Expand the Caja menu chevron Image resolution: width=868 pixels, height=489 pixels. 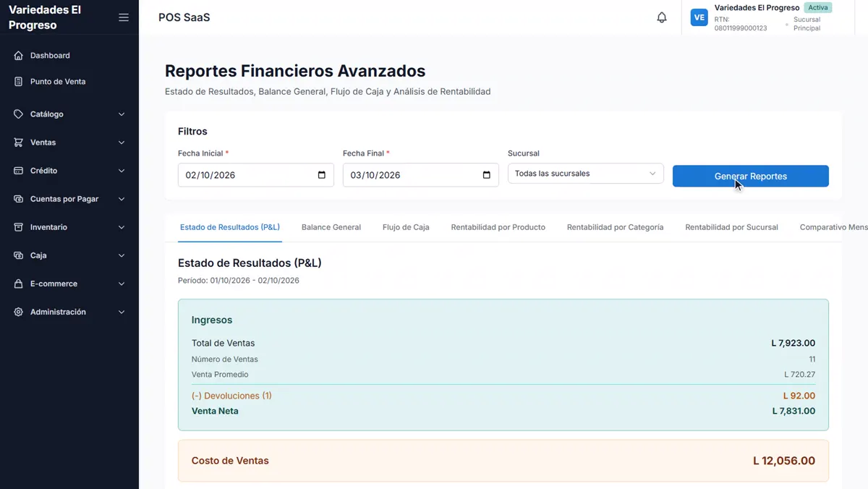122,255
